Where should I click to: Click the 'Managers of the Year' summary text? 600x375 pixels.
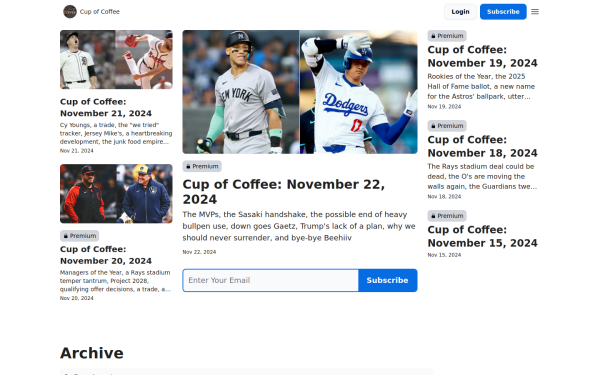tap(115, 281)
